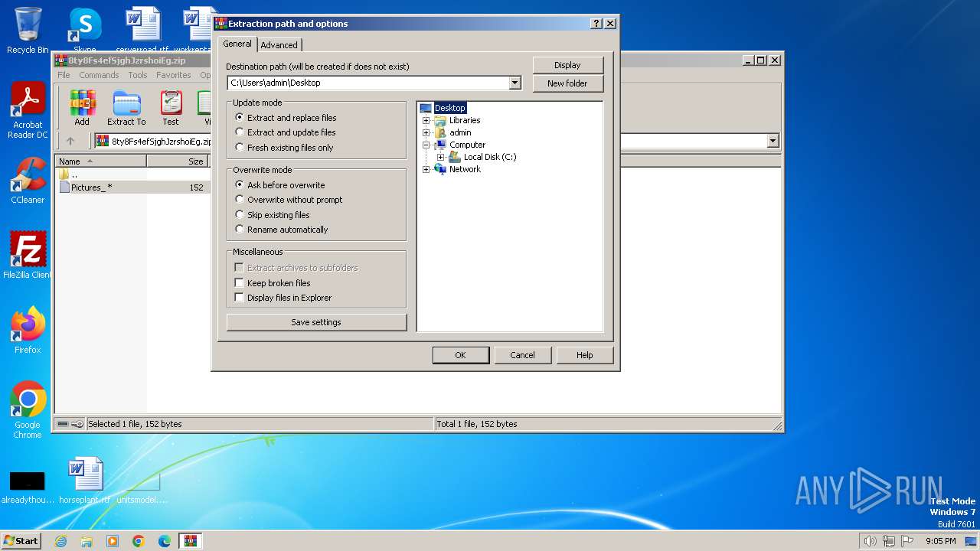Click WinRAR taskbar button
This screenshot has height=551, width=980.
191,541
